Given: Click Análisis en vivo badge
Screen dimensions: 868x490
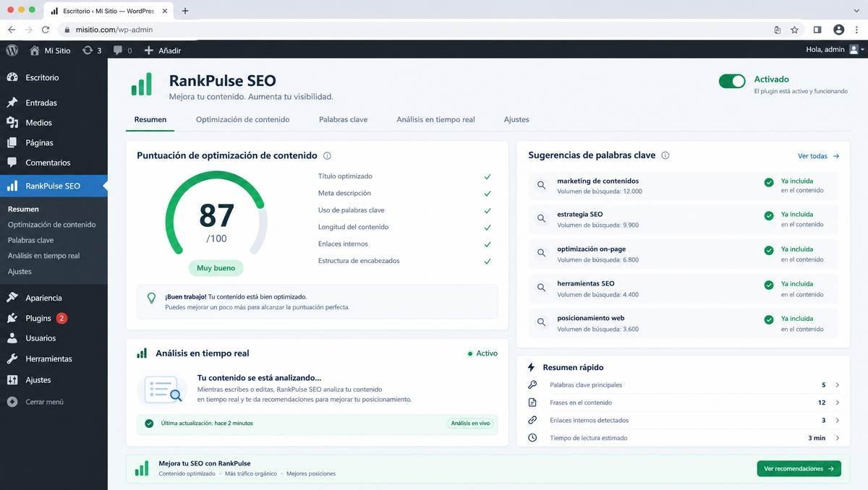Looking at the screenshot, I should click(x=470, y=424).
